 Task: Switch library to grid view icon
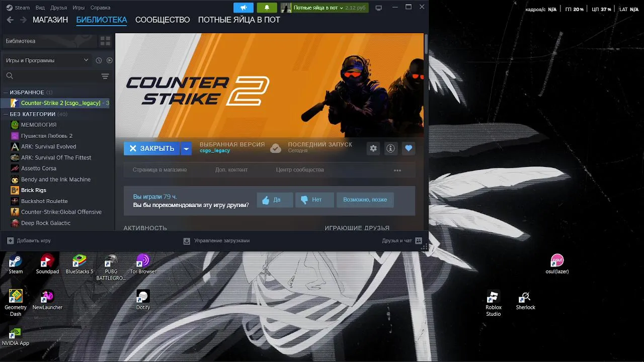coord(105,41)
